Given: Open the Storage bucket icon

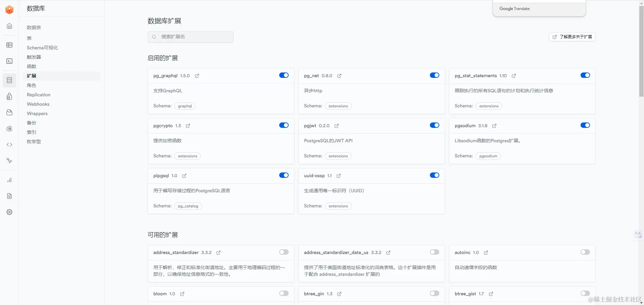Looking at the screenshot, I should pyautogui.click(x=9, y=112).
